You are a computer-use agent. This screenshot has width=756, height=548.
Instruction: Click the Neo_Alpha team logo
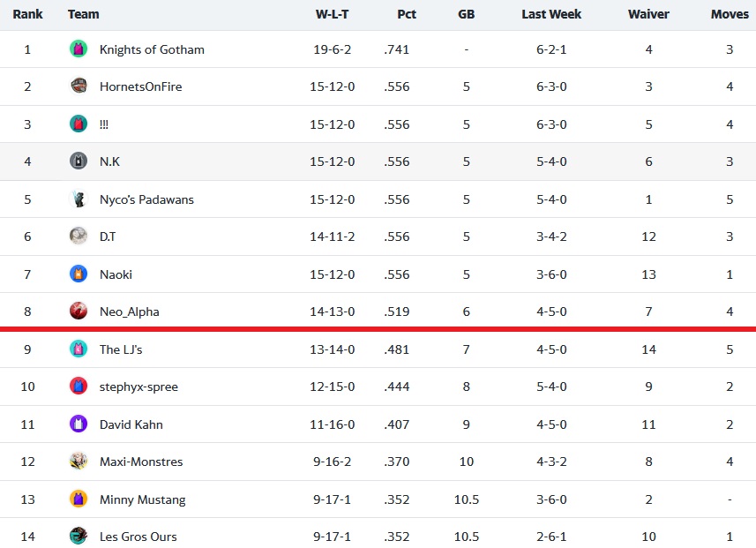pos(79,312)
